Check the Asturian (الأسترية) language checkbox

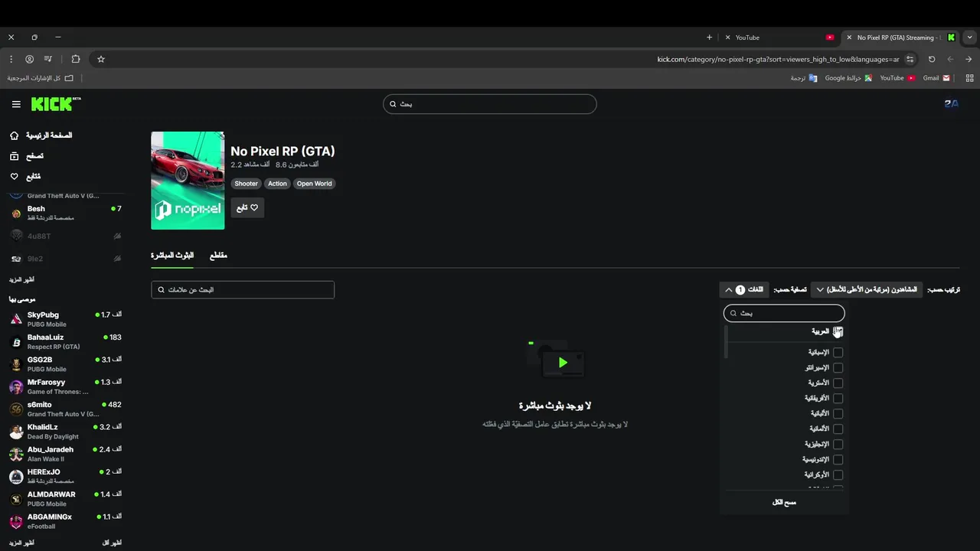[x=838, y=383]
